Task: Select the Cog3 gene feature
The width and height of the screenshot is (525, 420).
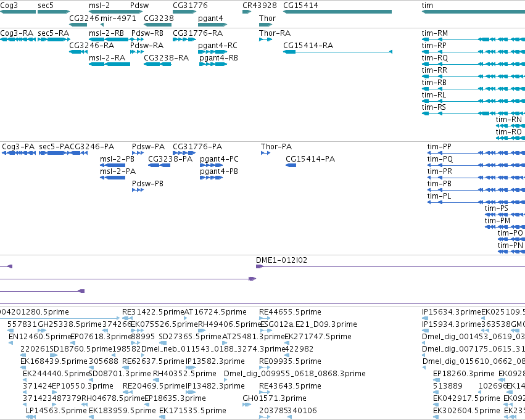Action: click(x=18, y=12)
